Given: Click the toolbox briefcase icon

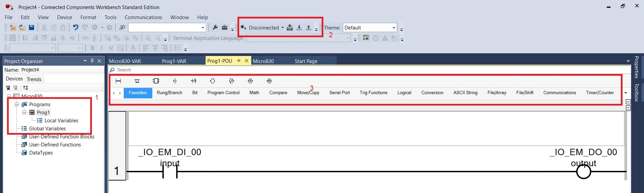Looking at the screenshot, I should pos(224,27).
